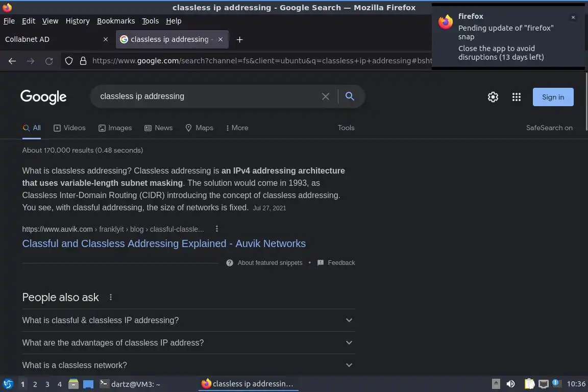Dismiss the firefox snap update notification

click(573, 17)
